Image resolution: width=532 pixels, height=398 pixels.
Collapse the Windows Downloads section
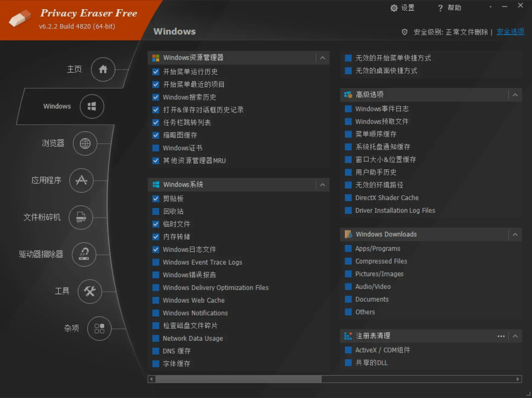tap(515, 235)
